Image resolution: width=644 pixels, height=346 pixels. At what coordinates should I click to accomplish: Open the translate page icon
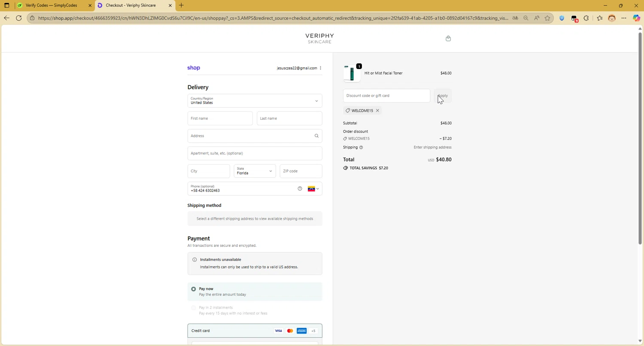[x=515, y=18]
